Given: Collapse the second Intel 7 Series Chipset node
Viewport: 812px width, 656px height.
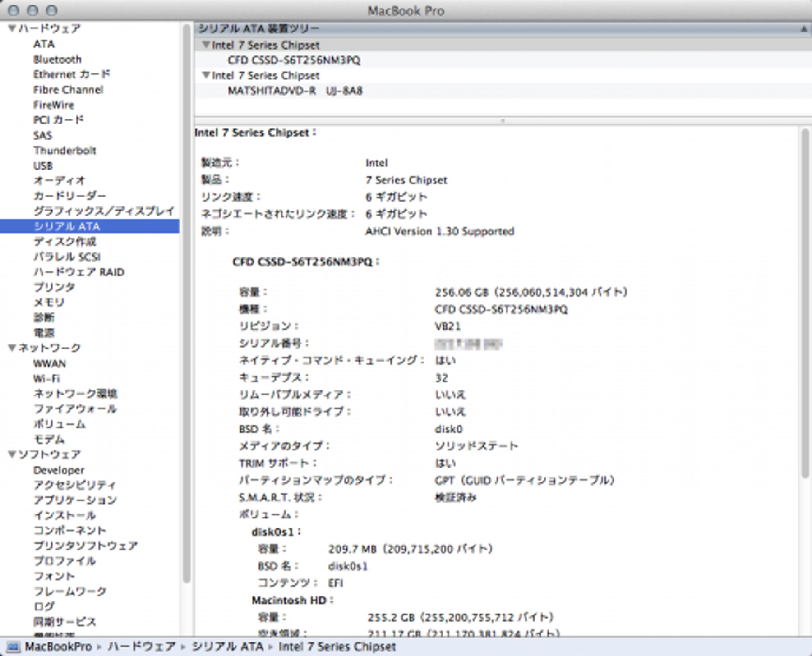Looking at the screenshot, I should (206, 75).
